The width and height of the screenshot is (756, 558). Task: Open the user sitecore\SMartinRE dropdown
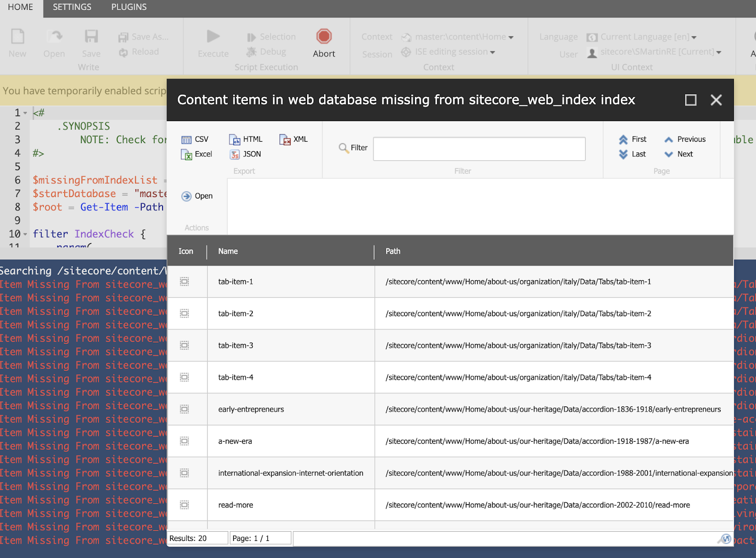pos(654,52)
